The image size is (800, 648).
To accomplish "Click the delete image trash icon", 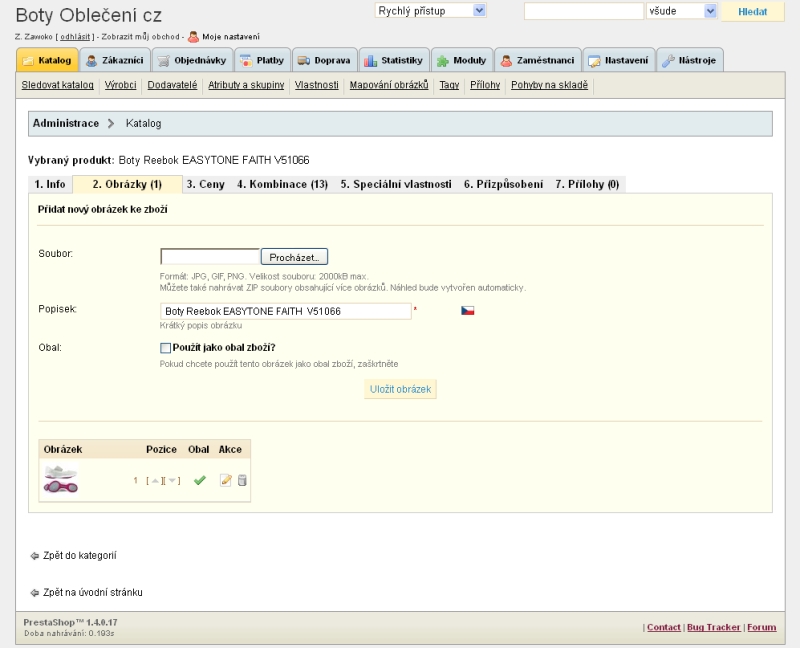I will coord(242,480).
